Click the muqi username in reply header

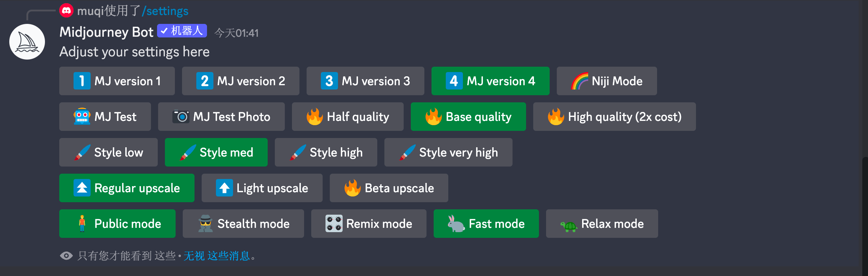click(x=90, y=11)
